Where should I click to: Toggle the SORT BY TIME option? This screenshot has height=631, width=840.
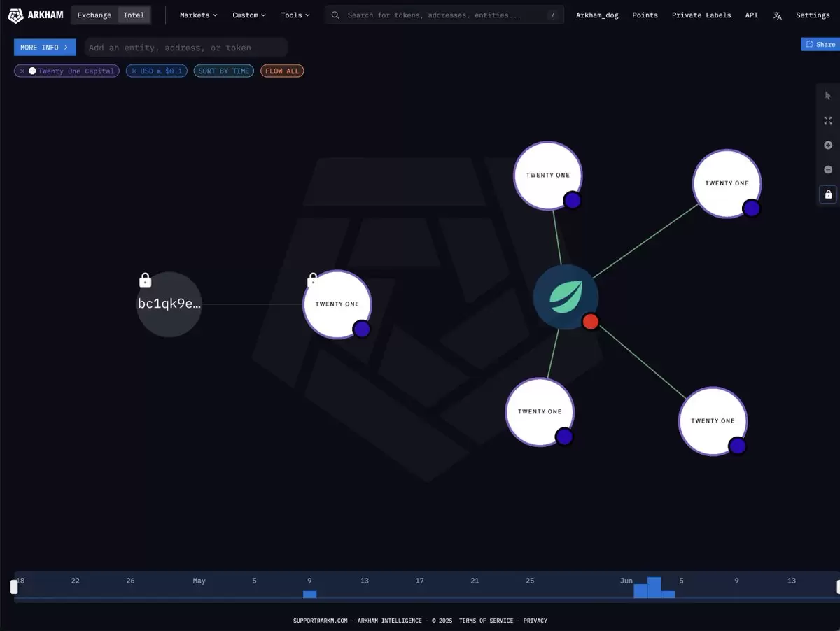point(224,71)
